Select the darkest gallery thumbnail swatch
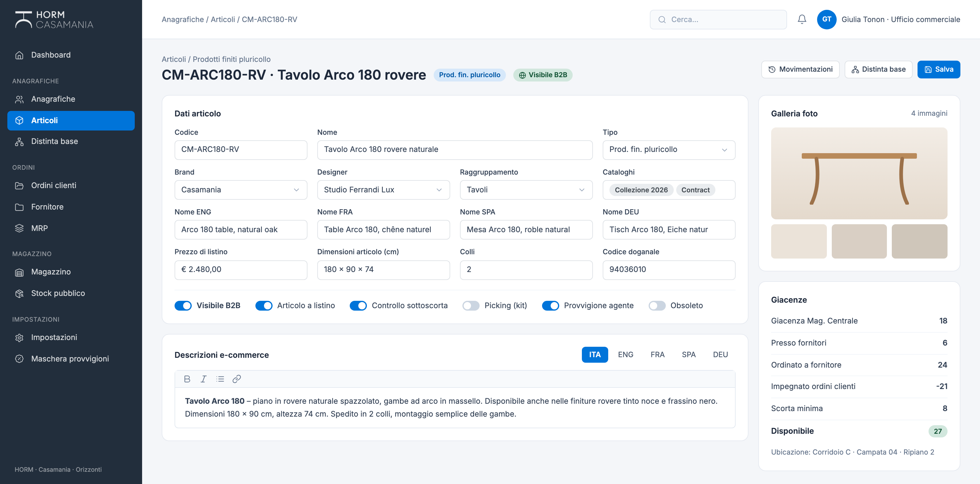980x484 pixels. [x=919, y=241]
